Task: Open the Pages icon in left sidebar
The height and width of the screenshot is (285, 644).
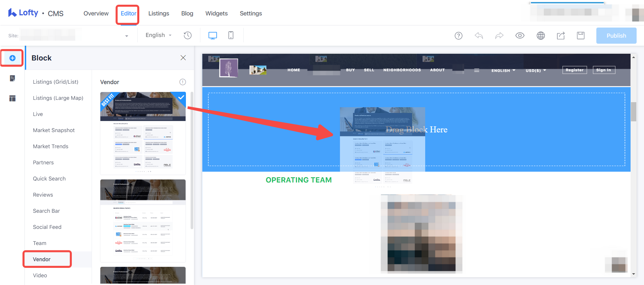Action: 12,78
